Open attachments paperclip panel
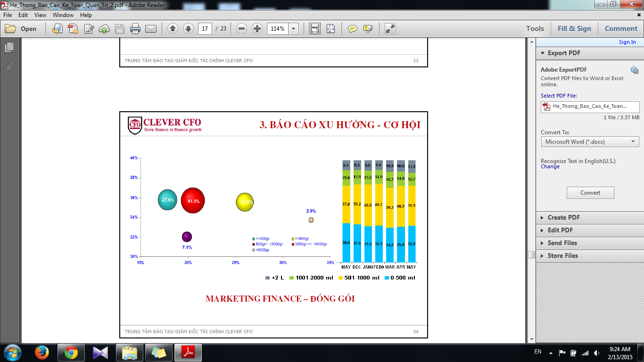Image resolution: width=644 pixels, height=362 pixels. coord(9,67)
